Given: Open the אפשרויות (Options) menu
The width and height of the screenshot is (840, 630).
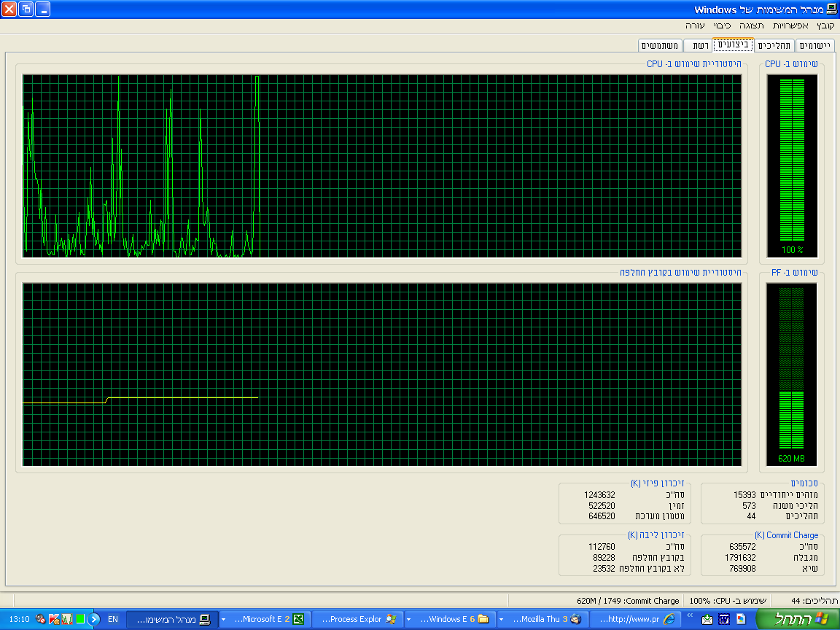Looking at the screenshot, I should (x=790, y=26).
